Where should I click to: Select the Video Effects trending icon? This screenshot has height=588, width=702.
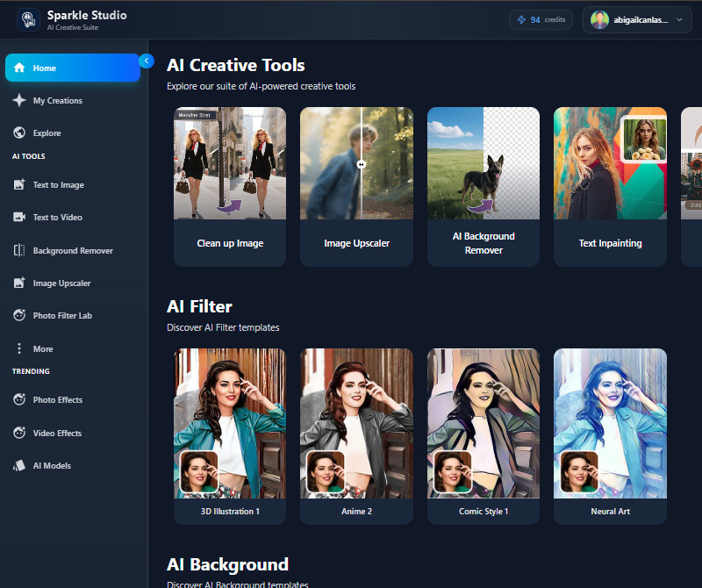[x=19, y=433]
